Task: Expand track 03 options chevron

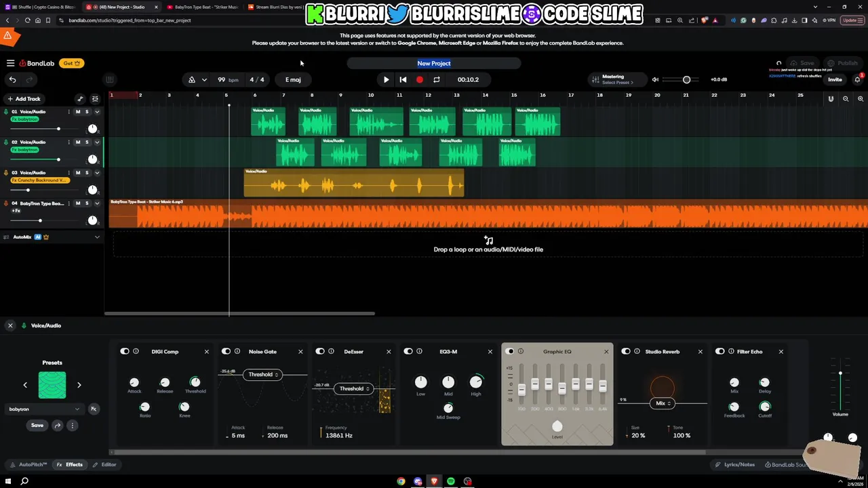Action: [97, 173]
